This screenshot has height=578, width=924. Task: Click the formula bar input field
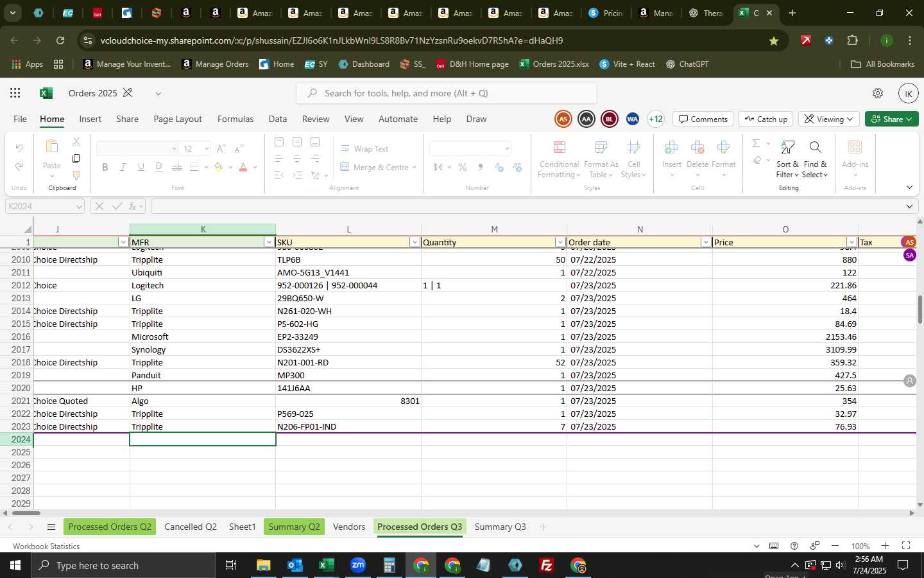point(526,207)
